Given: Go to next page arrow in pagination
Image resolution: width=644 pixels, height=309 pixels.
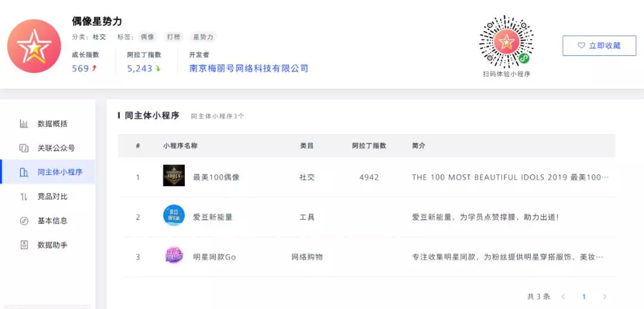Looking at the screenshot, I should [605, 296].
